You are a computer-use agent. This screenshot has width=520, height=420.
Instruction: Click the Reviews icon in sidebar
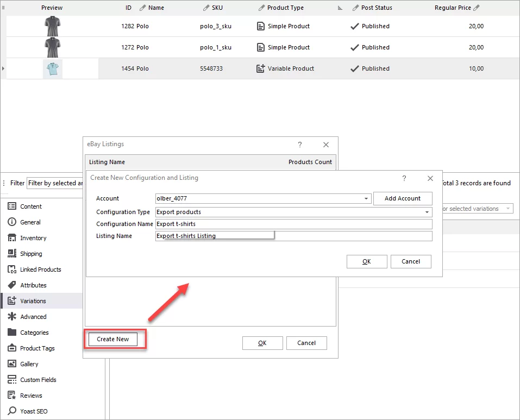click(x=11, y=396)
